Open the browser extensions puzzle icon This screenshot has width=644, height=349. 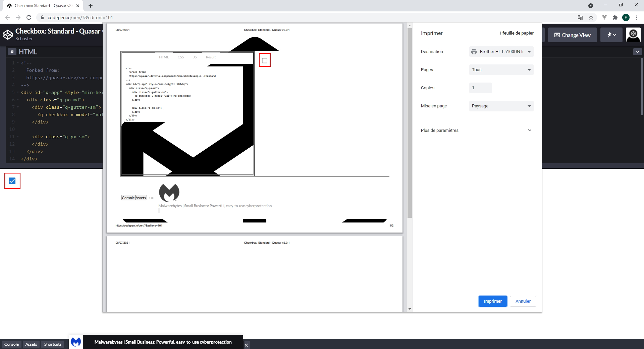[x=615, y=17]
